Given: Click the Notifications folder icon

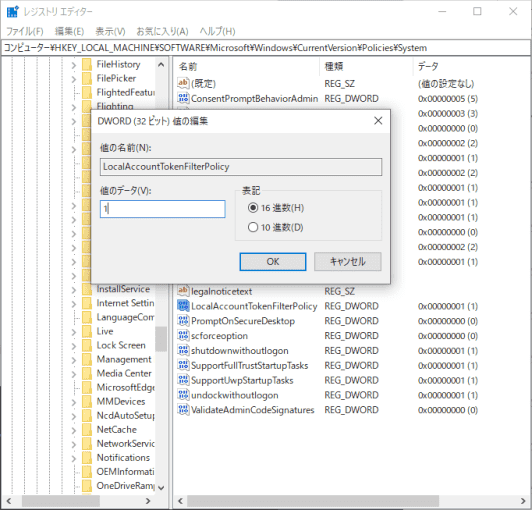Looking at the screenshot, I should pyautogui.click(x=87, y=458).
